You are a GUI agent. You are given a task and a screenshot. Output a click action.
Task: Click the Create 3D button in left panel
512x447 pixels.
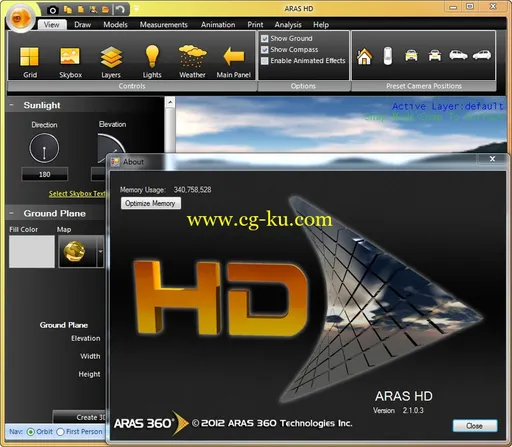(x=80, y=417)
